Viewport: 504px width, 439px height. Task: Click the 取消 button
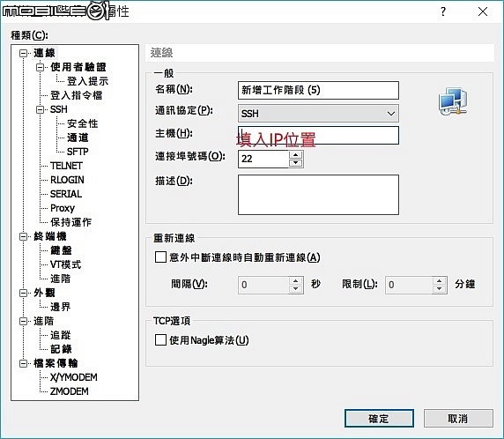click(458, 419)
